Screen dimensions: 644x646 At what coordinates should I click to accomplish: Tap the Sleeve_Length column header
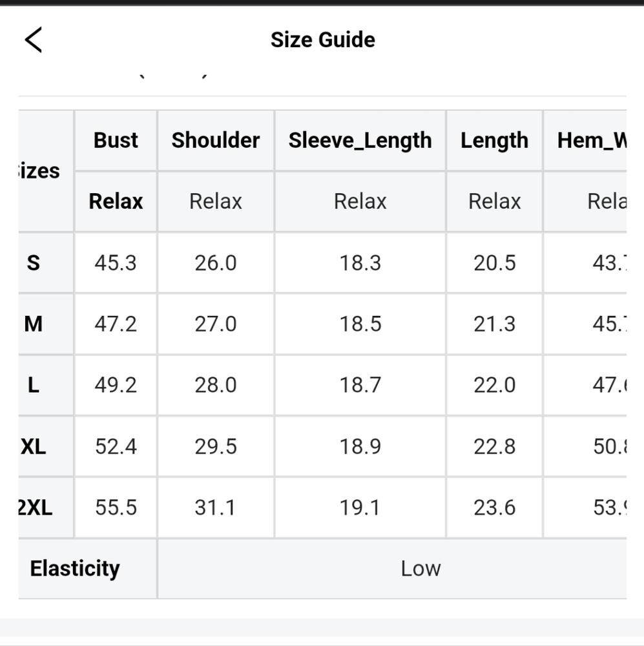coord(360,140)
